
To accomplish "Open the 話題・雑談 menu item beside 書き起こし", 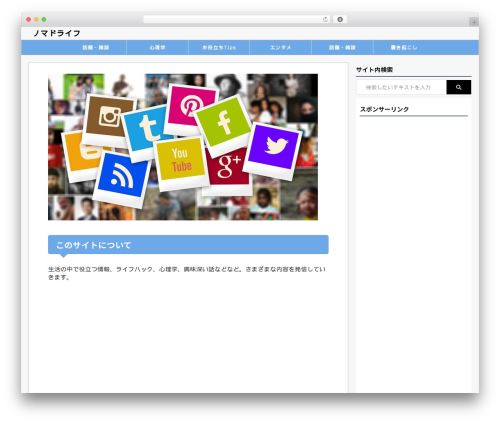I will pyautogui.click(x=342, y=47).
